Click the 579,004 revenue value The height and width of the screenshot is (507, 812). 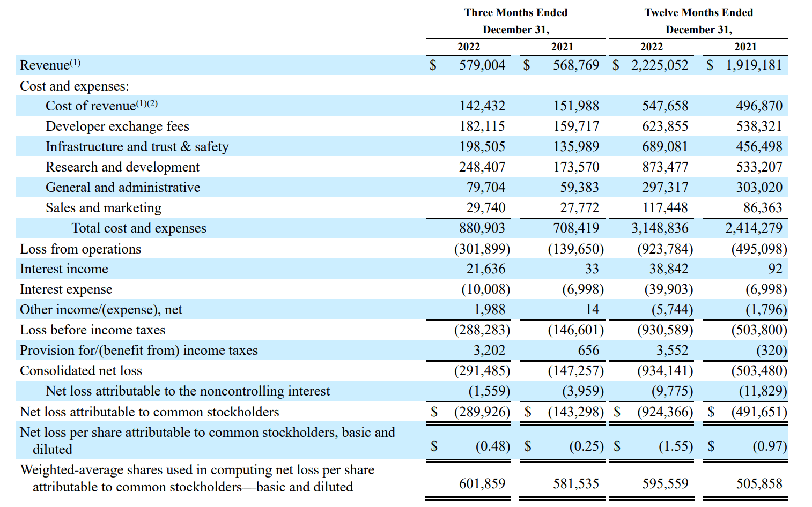coord(482,65)
